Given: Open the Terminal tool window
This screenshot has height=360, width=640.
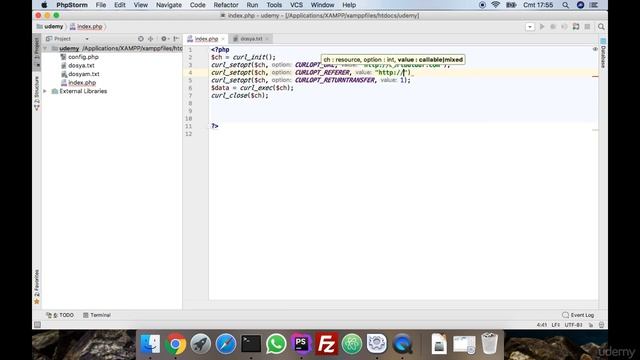Looking at the screenshot, I should [97, 315].
